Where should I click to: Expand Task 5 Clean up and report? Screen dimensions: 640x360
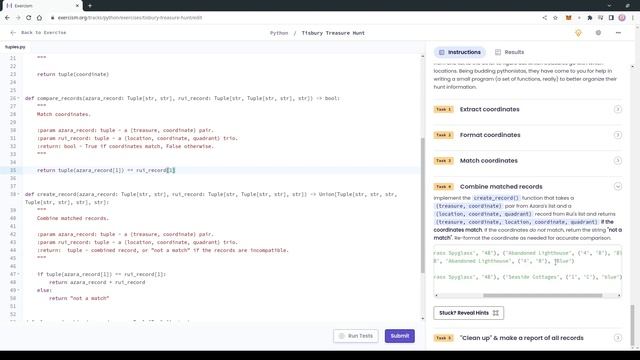coord(528,338)
